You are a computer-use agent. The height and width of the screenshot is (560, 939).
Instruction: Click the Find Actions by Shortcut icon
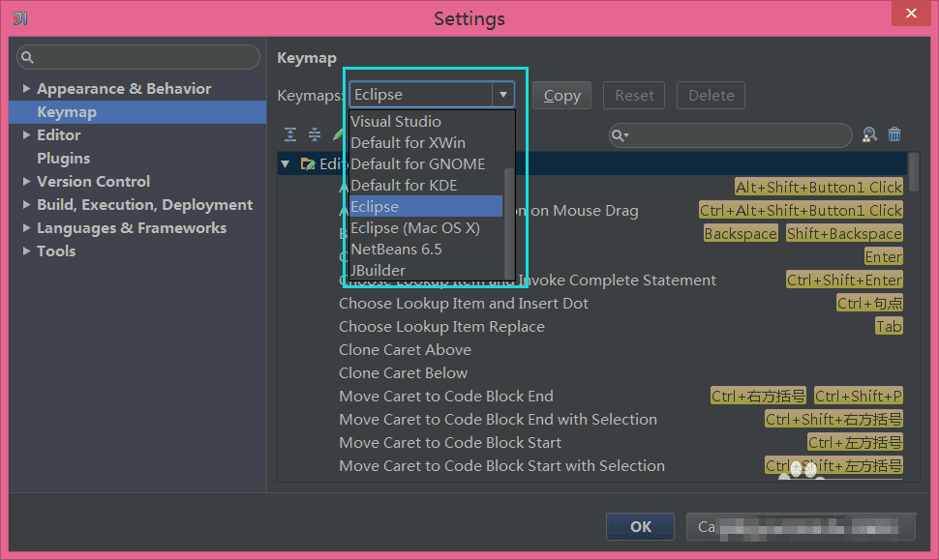coord(869,134)
